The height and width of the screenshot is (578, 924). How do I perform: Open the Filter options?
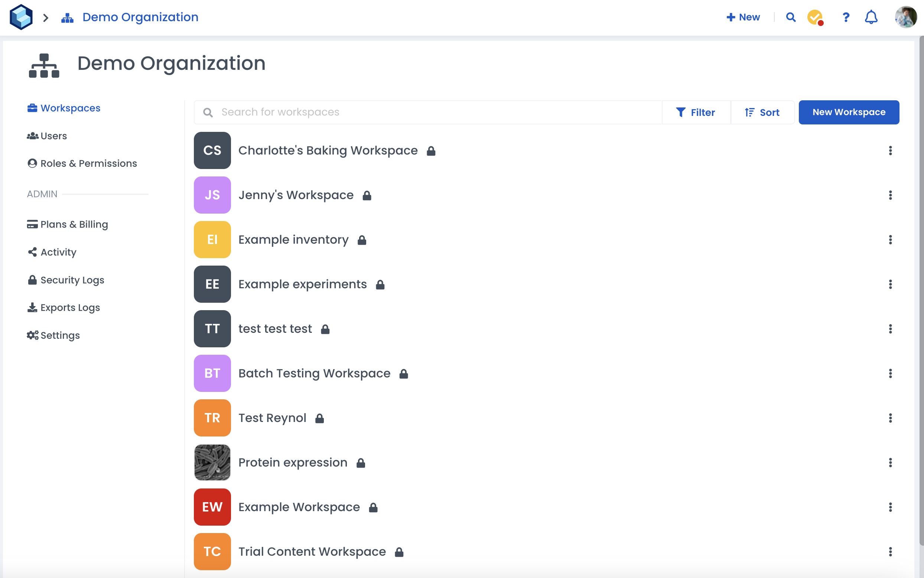coord(696,113)
